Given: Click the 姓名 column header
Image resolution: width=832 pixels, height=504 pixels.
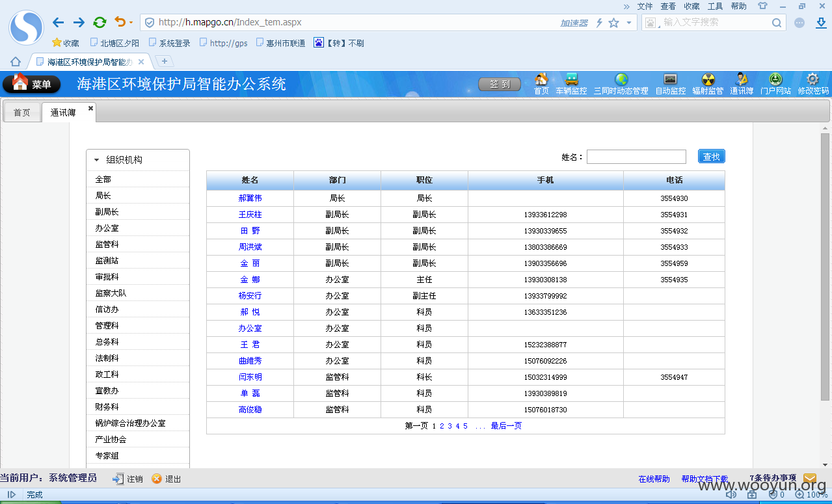Looking at the screenshot, I should click(250, 180).
